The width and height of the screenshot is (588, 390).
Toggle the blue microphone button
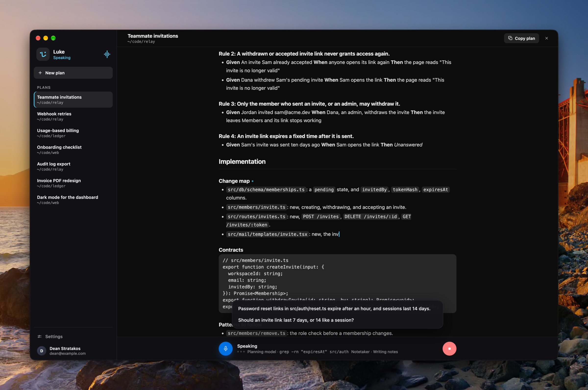[225, 349]
